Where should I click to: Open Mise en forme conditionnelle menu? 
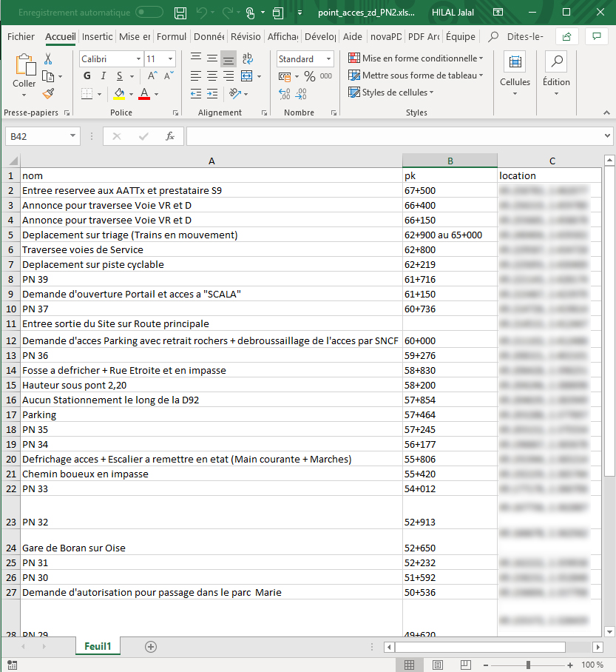(x=416, y=58)
